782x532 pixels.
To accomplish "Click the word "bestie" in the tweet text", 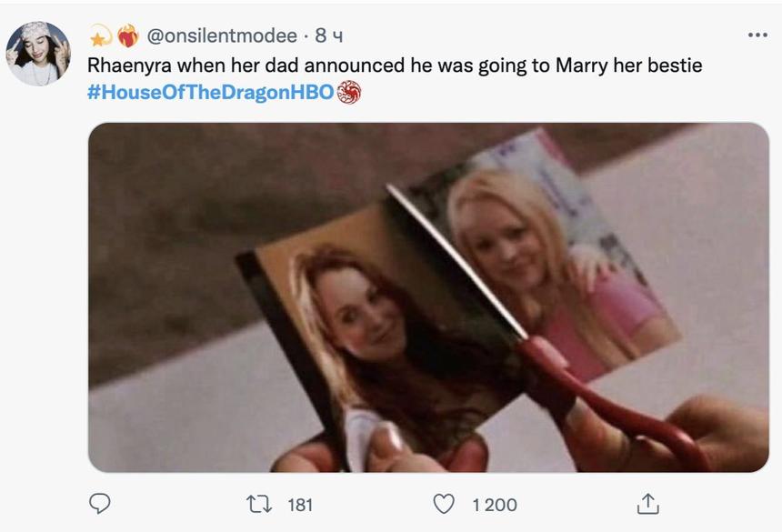I will point(671,65).
